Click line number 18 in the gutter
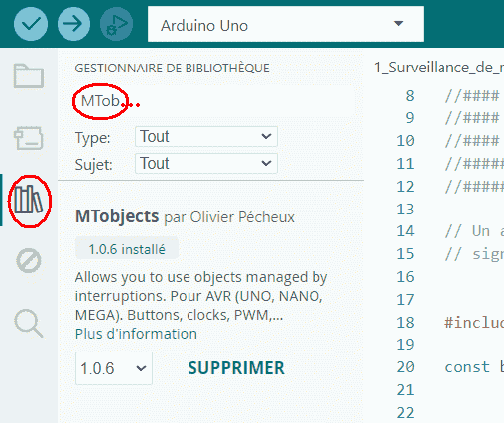Screen dimensions: 504x423 coord(405,322)
